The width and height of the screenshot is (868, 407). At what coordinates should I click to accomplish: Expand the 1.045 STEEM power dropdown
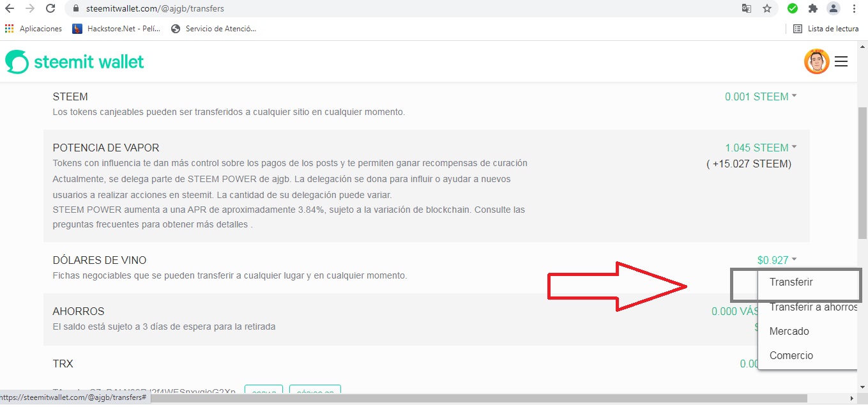pos(761,148)
